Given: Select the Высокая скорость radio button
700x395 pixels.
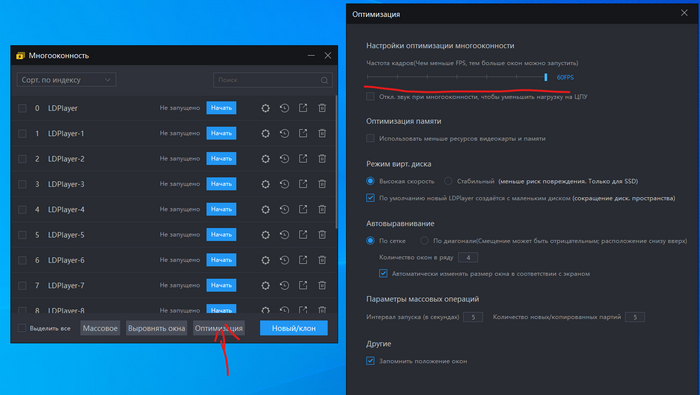Looking at the screenshot, I should 370,181.
